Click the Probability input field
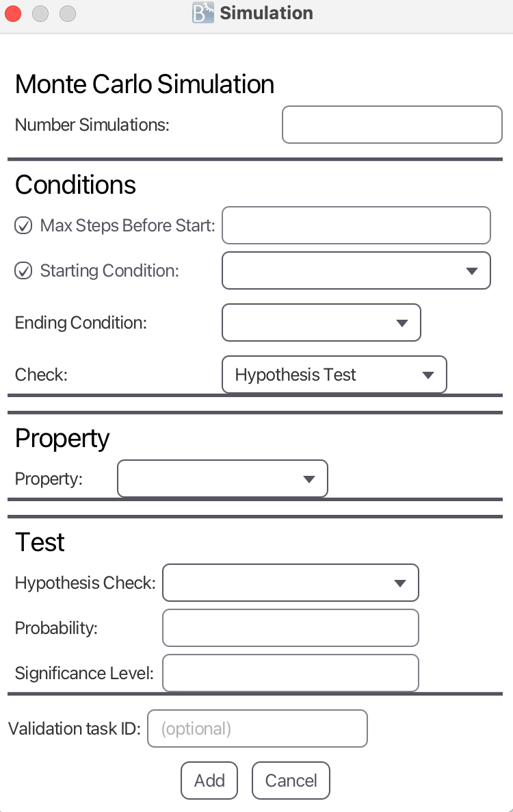 (290, 628)
